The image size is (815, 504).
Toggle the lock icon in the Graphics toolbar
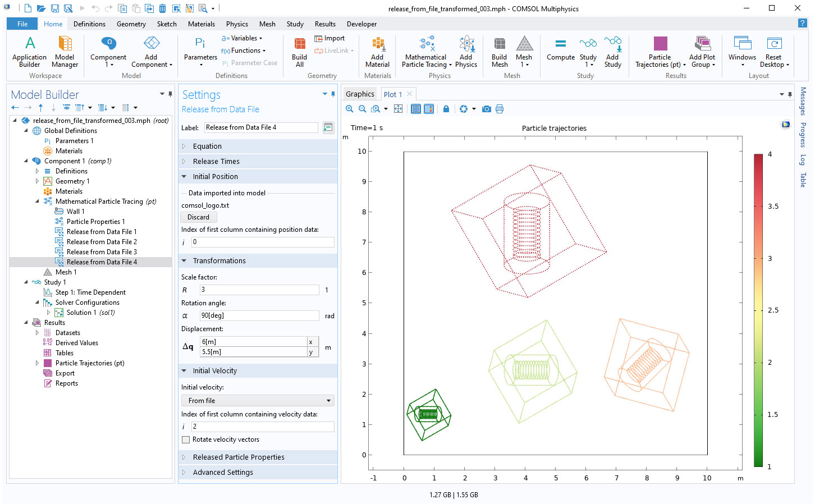[446, 109]
